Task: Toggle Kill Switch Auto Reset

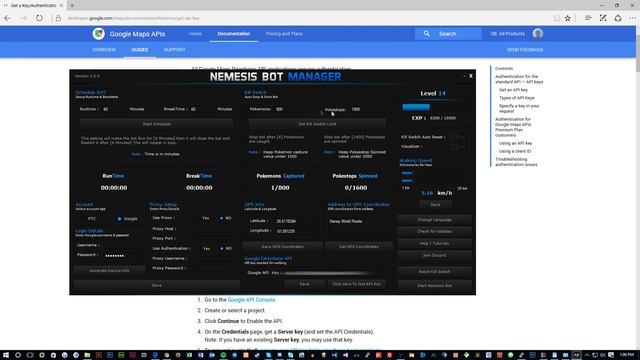Action: [x=457, y=137]
